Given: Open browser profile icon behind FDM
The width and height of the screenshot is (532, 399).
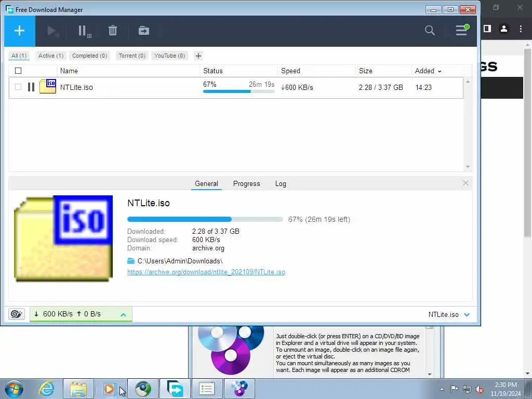Looking at the screenshot, I should pyautogui.click(x=504, y=29).
